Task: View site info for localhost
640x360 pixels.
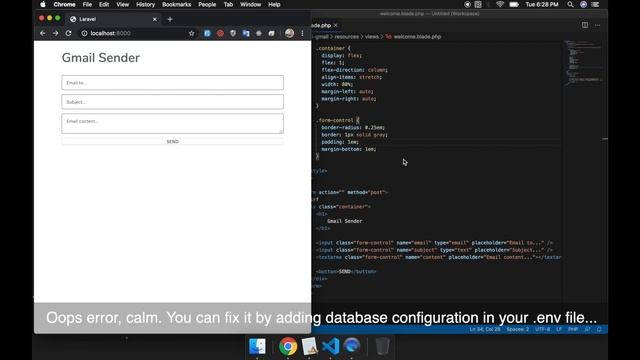Action: point(84,33)
